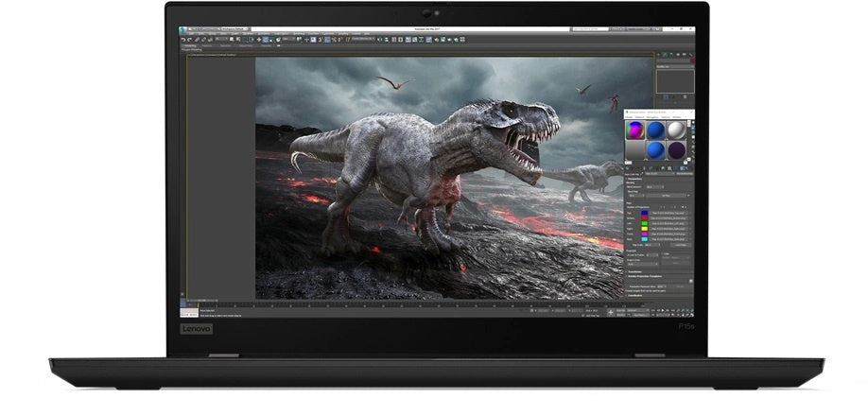This screenshot has width=868, height=416.
Task: Collapse the Parameters rollout in the Material Editor
Action: pos(635,180)
